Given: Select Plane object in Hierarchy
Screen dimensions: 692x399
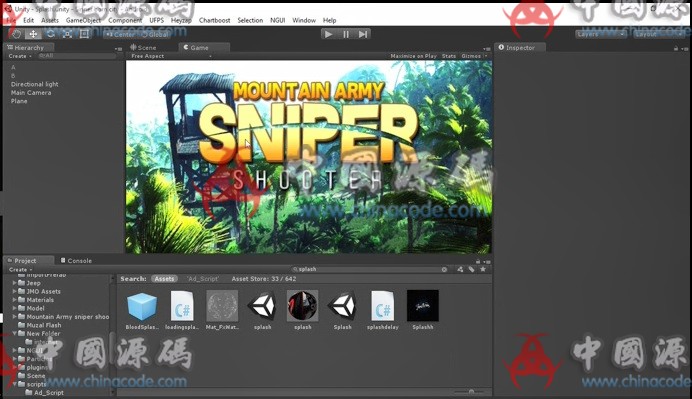Looking at the screenshot, I should [x=19, y=101].
